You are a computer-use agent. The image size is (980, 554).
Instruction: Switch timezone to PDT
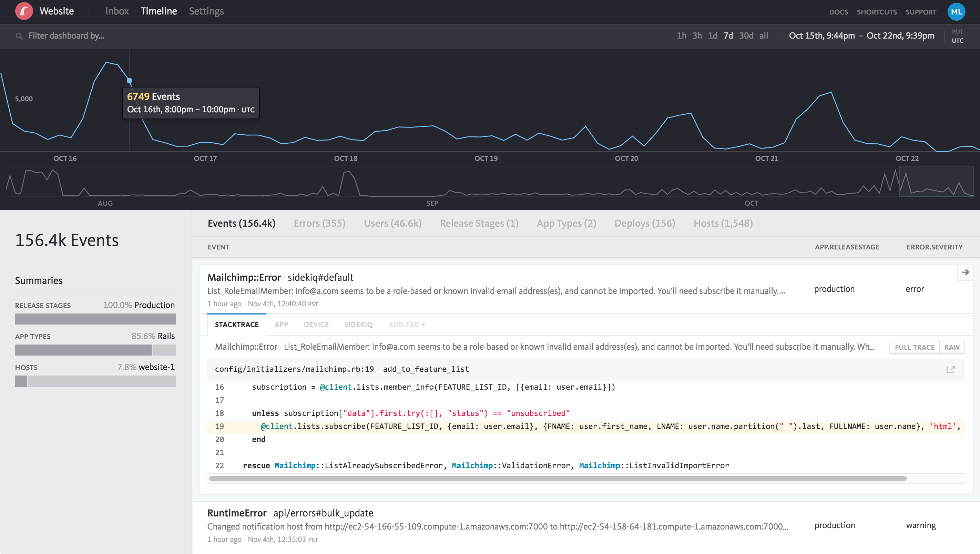[957, 32]
